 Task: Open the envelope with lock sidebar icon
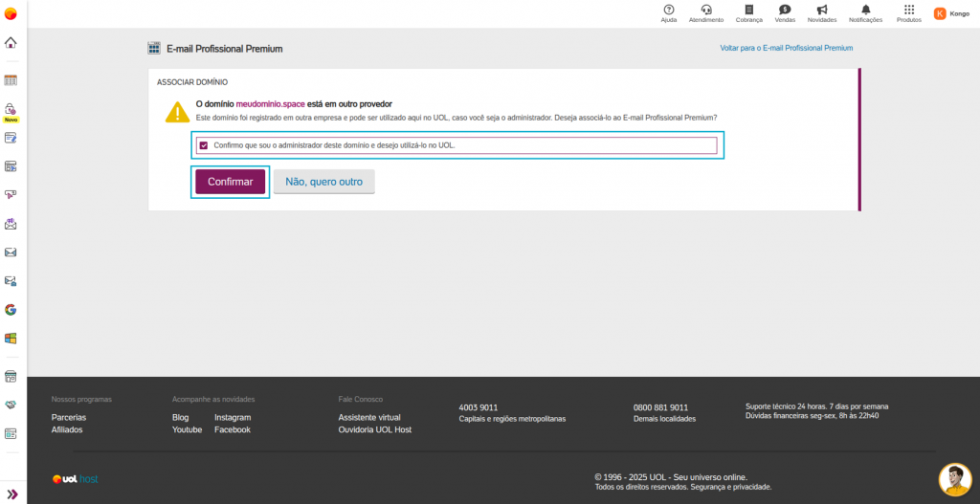(x=11, y=281)
